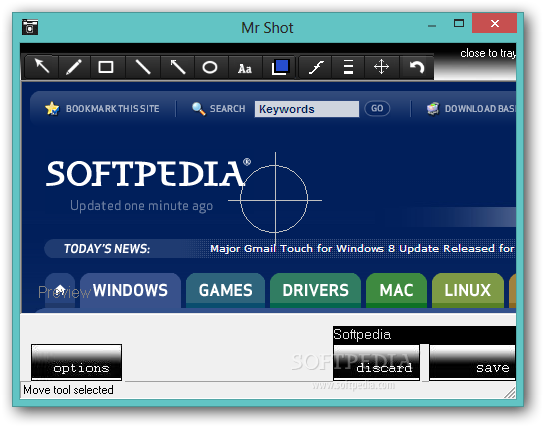The image size is (544, 427).
Task: Choose the line style curve tool
Action: (316, 67)
